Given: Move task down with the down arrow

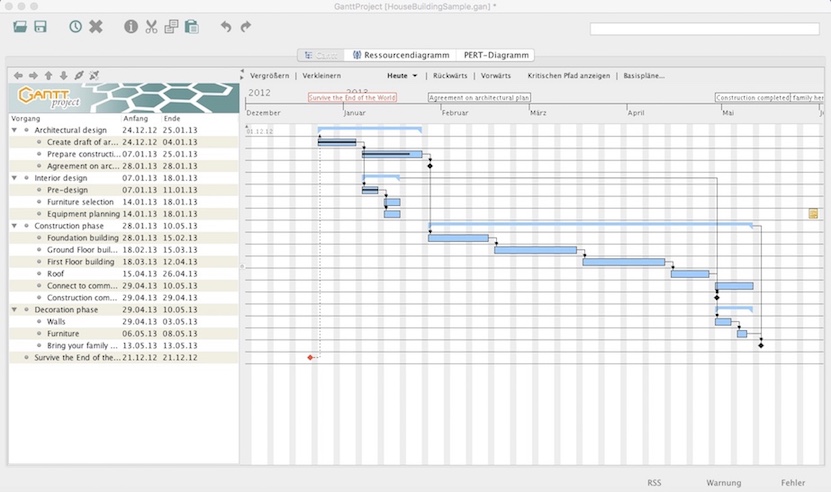Looking at the screenshot, I should pos(64,75).
